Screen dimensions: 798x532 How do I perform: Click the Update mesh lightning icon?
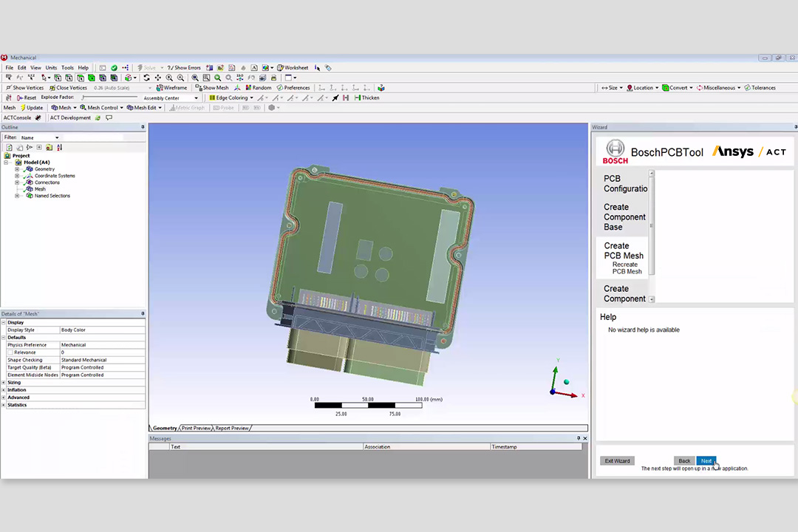coord(21,108)
